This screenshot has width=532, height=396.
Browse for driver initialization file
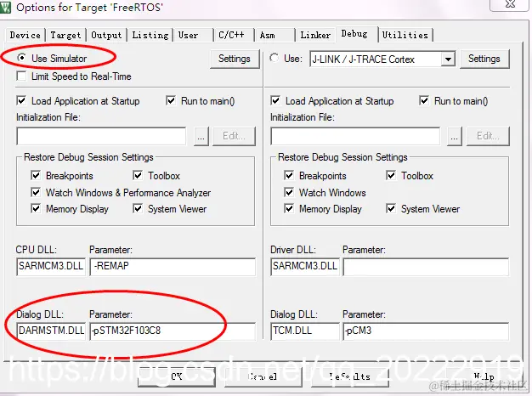click(x=455, y=137)
